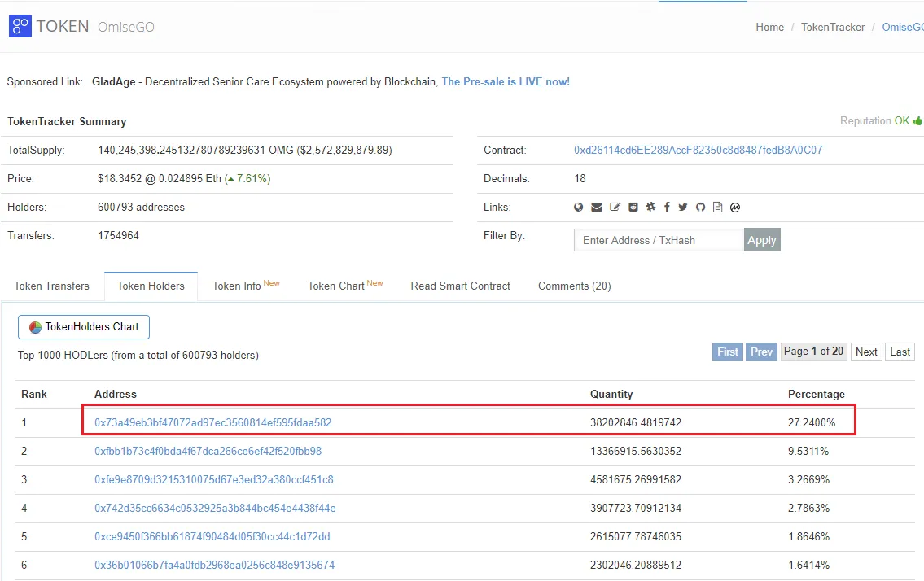Click the Reputation OK thumbs-up icon
Image resolution: width=924 pixels, height=581 pixels.
[x=917, y=120]
